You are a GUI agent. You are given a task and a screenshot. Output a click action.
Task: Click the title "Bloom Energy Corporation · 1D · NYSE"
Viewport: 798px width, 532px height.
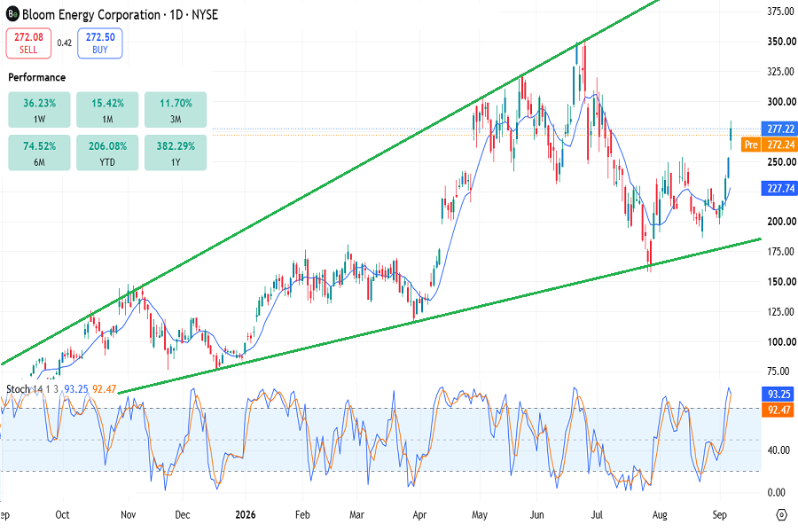coord(120,15)
